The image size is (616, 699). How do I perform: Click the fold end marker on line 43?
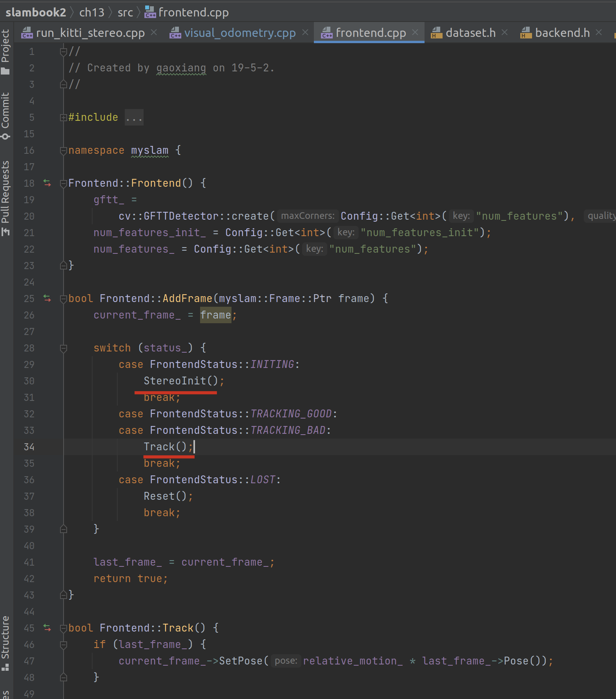click(63, 595)
